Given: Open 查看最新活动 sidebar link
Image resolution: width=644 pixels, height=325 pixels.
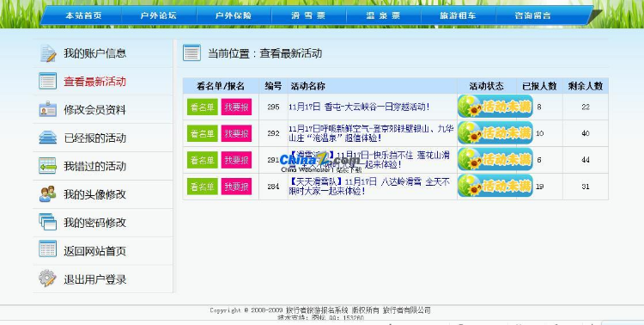Looking at the screenshot, I should 94,82.
